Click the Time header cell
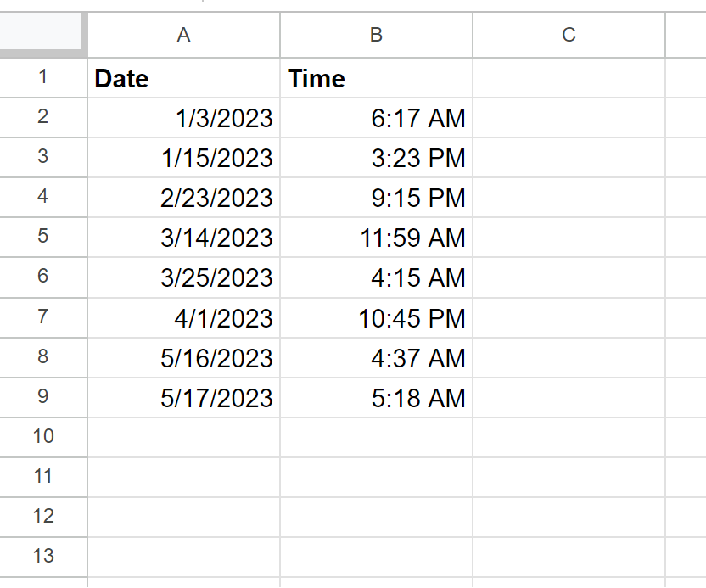 tap(377, 78)
